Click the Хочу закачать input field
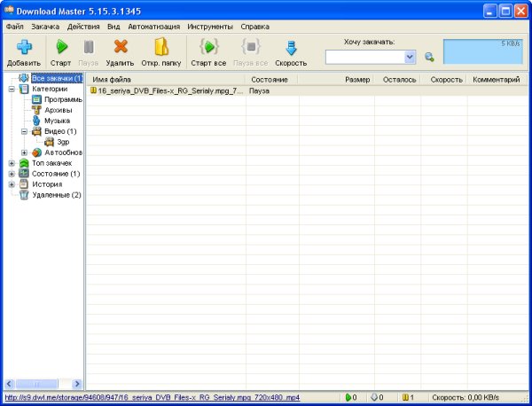The width and height of the screenshot is (532, 406). pos(365,57)
